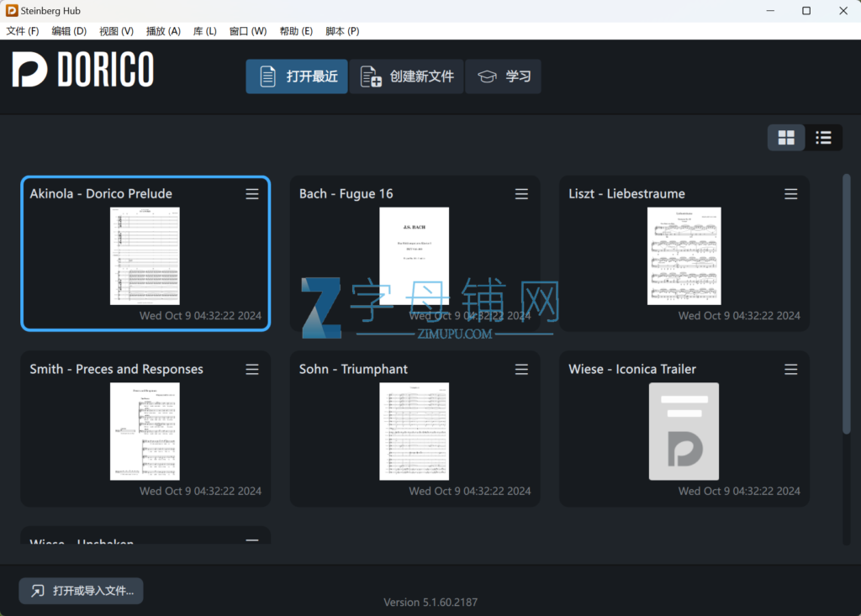
Task: Open the menu for Bach - Fugue 16
Action: coord(521,194)
